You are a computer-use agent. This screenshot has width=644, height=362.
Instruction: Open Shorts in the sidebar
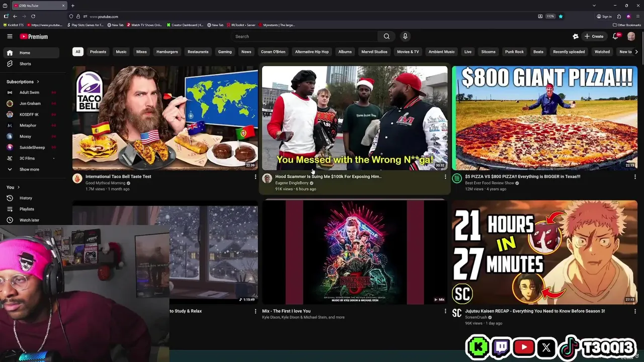[x=31, y=64]
